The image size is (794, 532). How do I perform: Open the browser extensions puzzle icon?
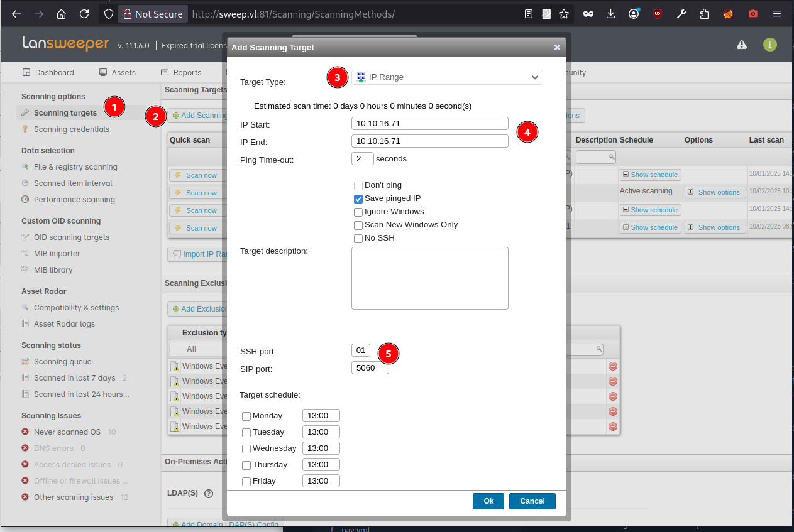704,14
